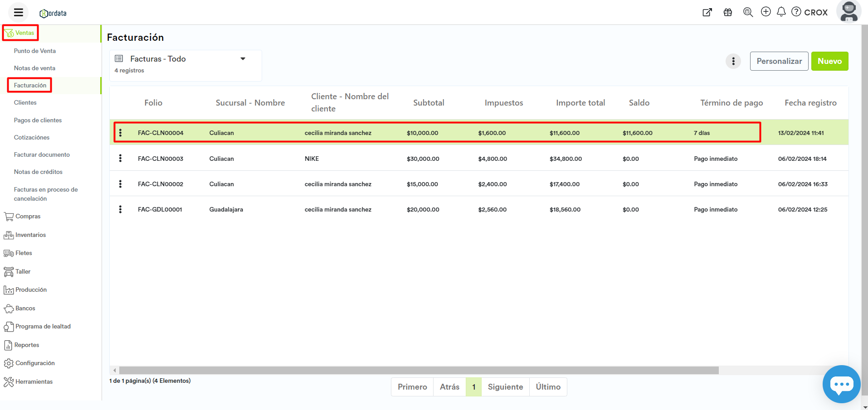Expand the Facturas - Todo view dropdown
Image resolution: width=868 pixels, height=410 pixels.
(x=243, y=59)
